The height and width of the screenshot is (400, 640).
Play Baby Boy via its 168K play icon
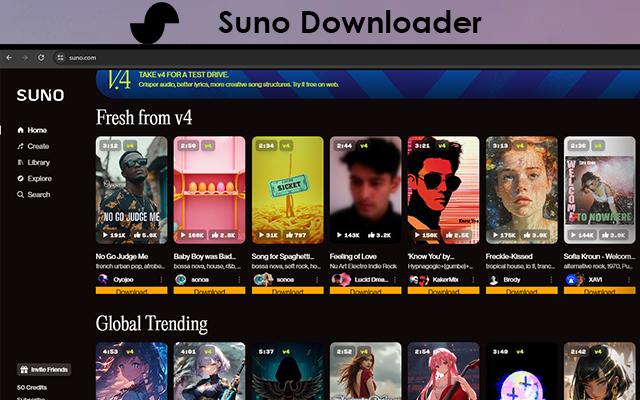(183, 235)
